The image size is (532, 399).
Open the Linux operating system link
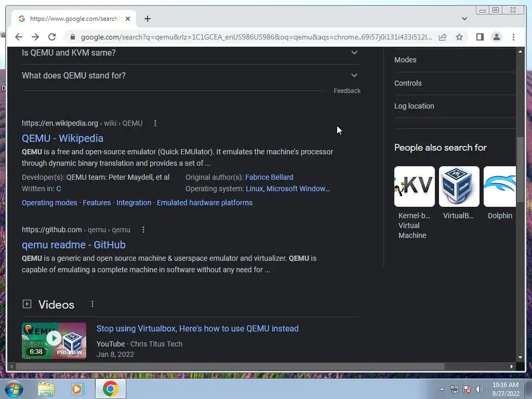click(x=254, y=189)
